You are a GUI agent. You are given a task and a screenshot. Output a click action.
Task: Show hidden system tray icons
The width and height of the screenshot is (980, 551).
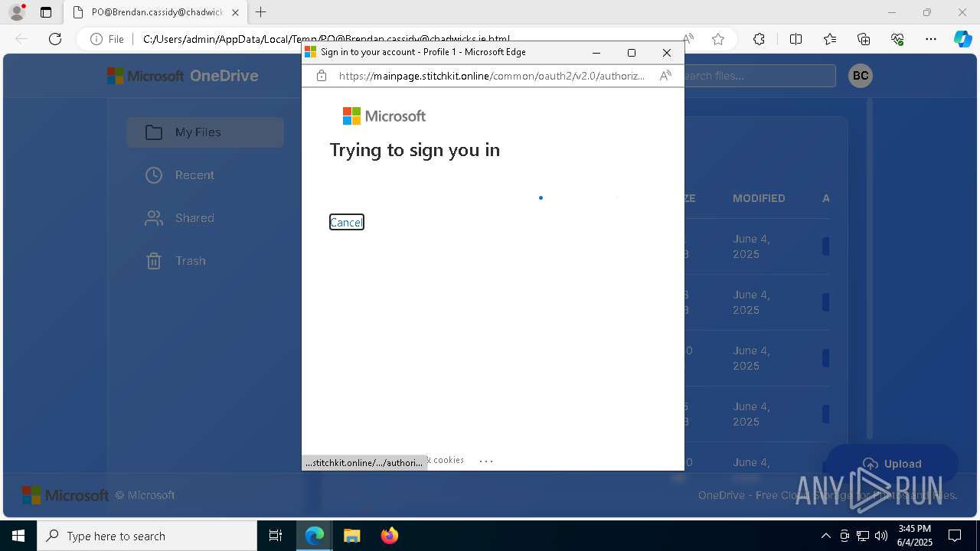[x=825, y=536]
